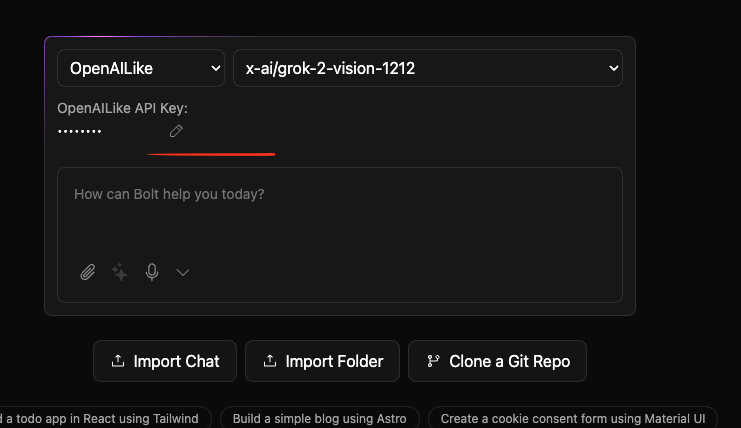The width and height of the screenshot is (741, 428).
Task: Start voice input with microphone icon
Action: [152, 271]
